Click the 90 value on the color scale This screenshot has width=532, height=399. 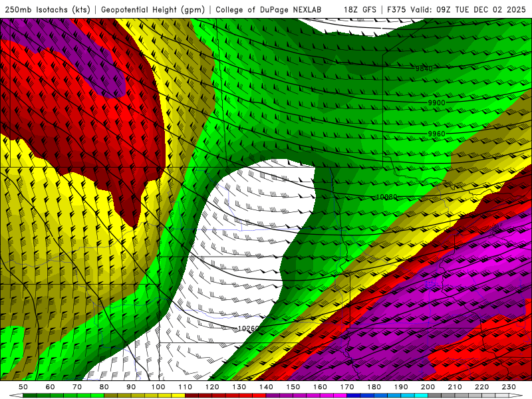[x=131, y=387]
